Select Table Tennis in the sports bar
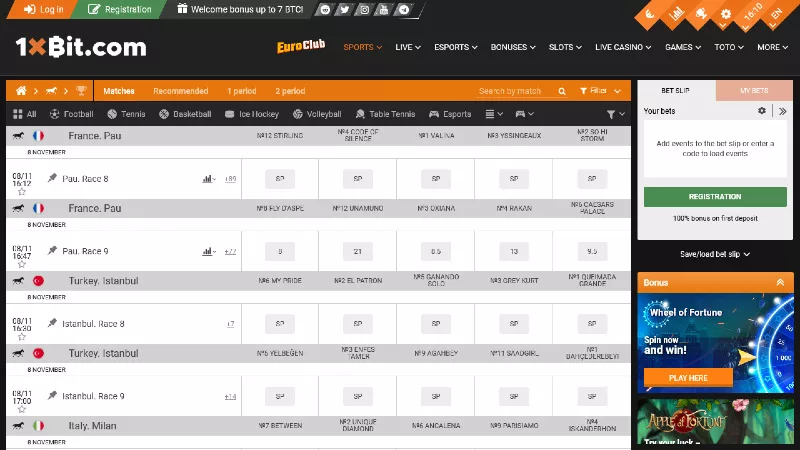Screen dimensions: 800x450 (385, 114)
